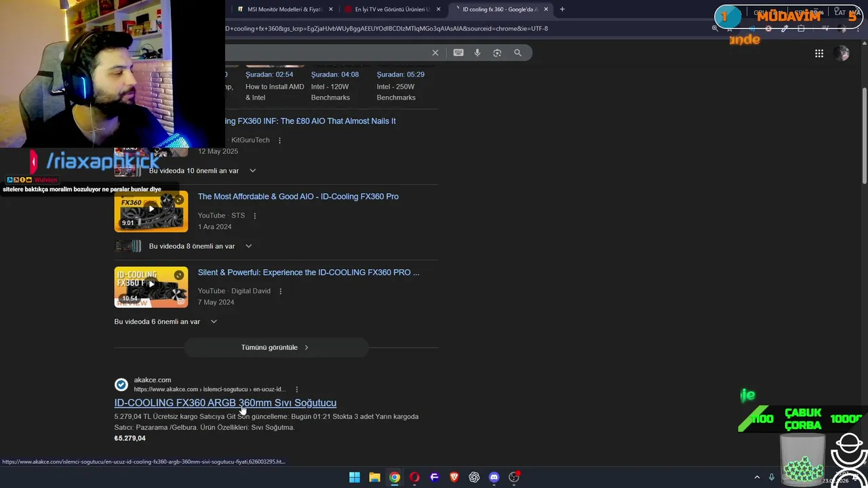Launch Opera from the taskbar
868x488 pixels.
click(414, 477)
